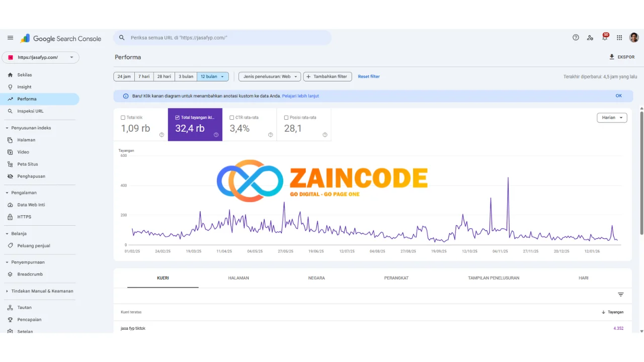Click the pages icon beside Halaman
The width and height of the screenshot is (644, 362).
coord(10,140)
